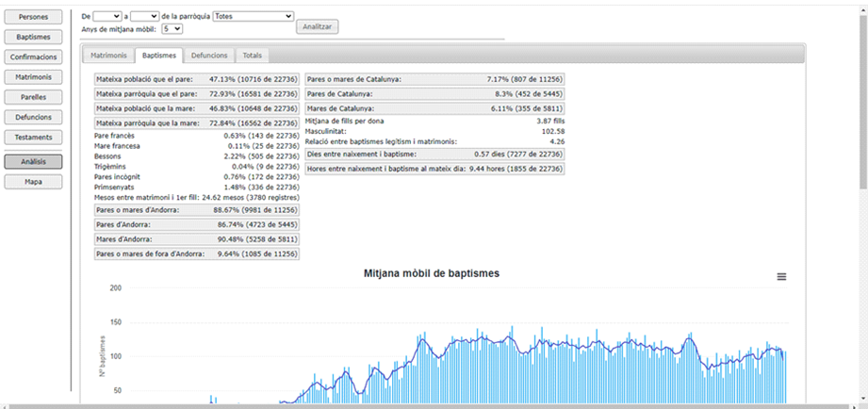868x409 pixels.
Task: Open the Mapa view
Action: [34, 182]
